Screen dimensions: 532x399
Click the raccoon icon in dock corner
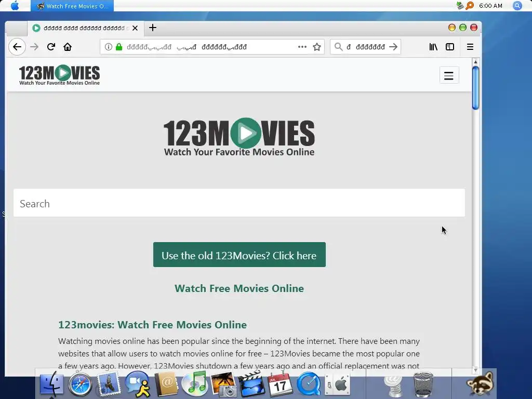click(x=480, y=383)
